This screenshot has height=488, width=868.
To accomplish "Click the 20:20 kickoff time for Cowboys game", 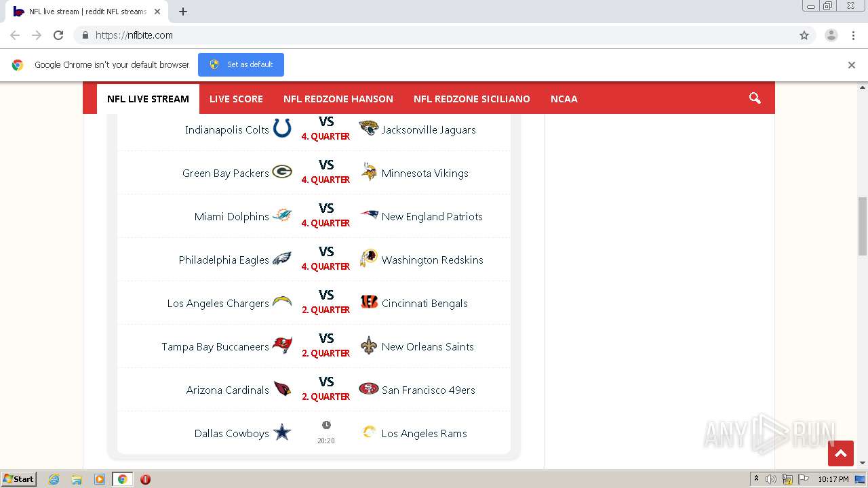I will click(326, 440).
